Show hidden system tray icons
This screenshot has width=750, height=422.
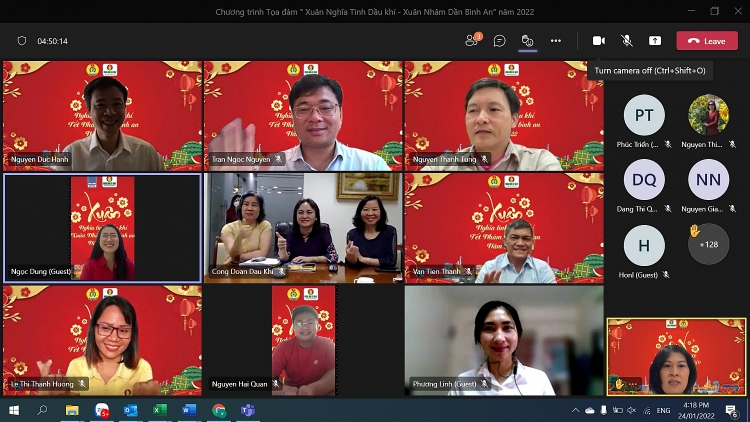click(576, 410)
